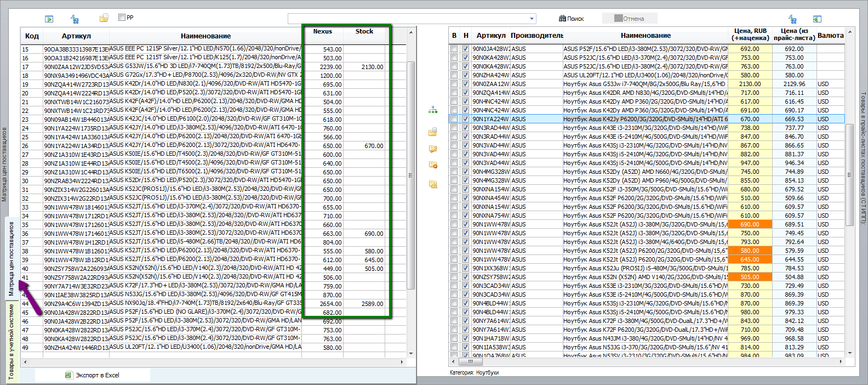This screenshot has width=868, height=385.
Task: Tick the В checkbox of the G53Jw i7-740QM row
Action: pyautogui.click(x=454, y=84)
